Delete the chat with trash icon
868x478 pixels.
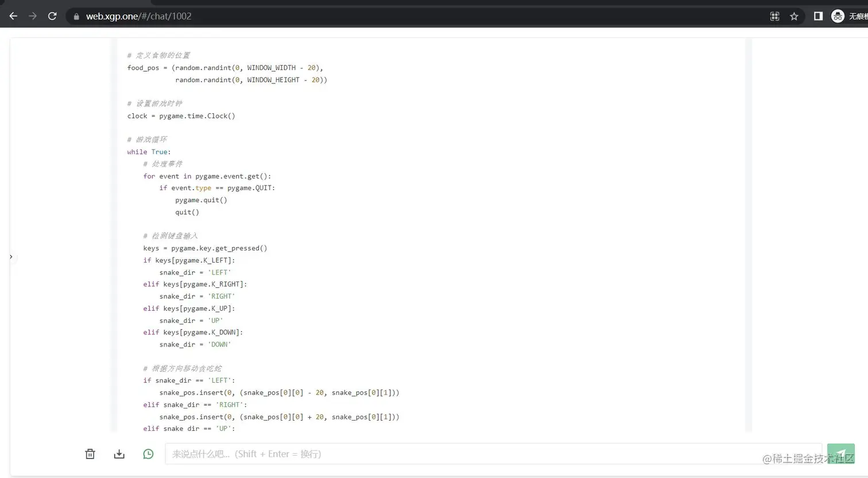(90, 454)
